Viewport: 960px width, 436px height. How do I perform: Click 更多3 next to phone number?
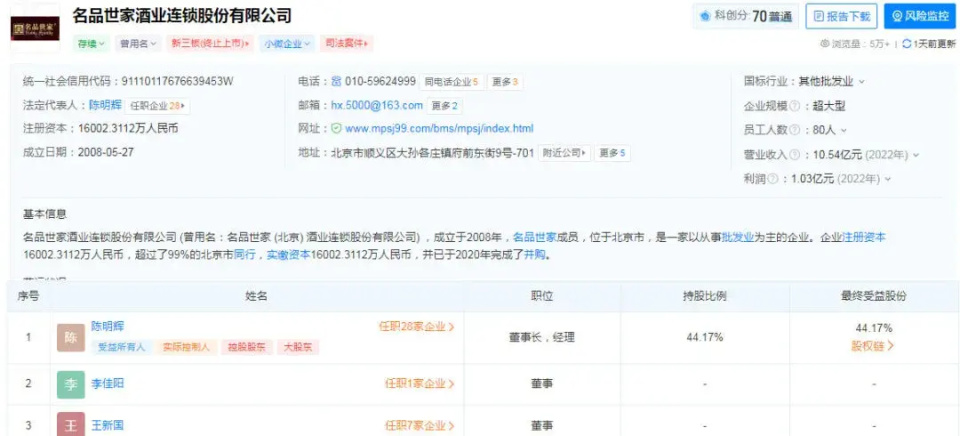coord(505,81)
